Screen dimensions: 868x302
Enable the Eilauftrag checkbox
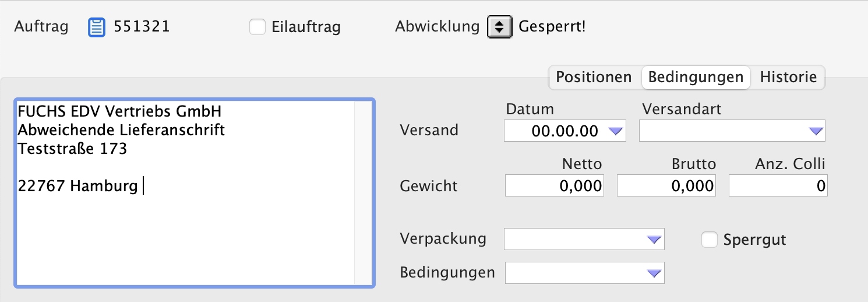[x=257, y=27]
